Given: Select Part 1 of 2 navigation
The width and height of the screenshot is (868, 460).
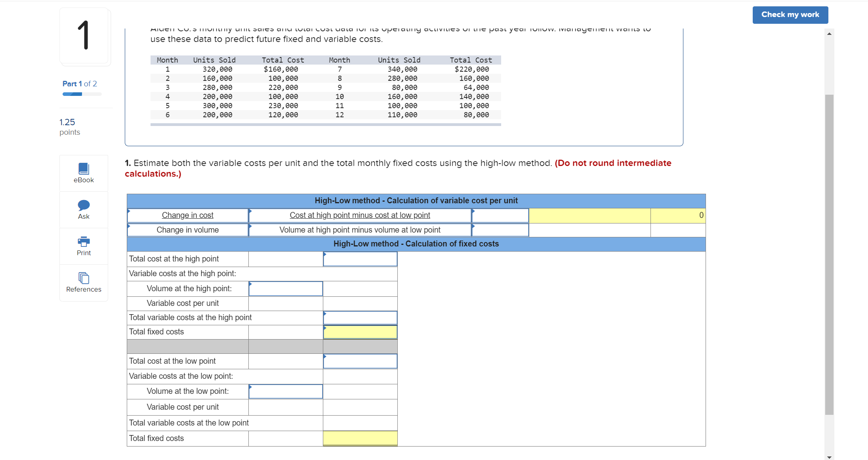Looking at the screenshot, I should point(79,84).
